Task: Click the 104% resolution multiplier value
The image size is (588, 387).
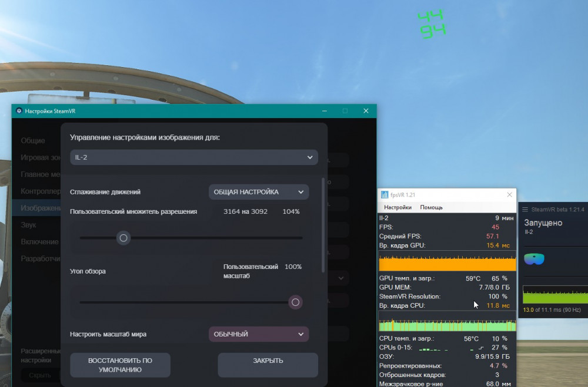Action: 291,211
